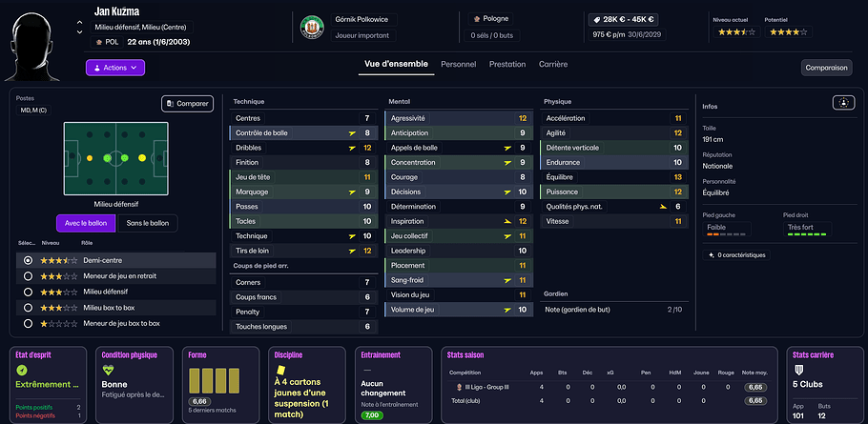Viewport: 868px width, 424px height.
Task: Click the yellow card discipline icon
Action: coord(280,370)
